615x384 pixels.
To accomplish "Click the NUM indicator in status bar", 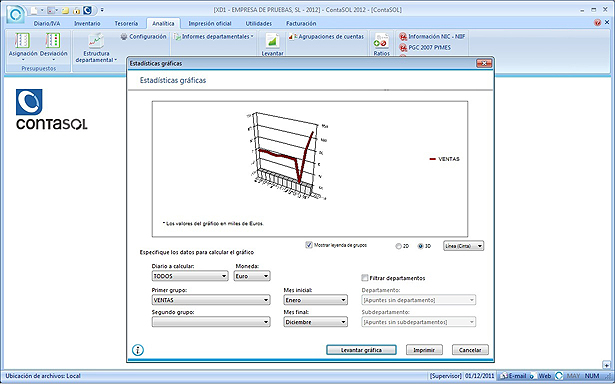I will pyautogui.click(x=592, y=376).
